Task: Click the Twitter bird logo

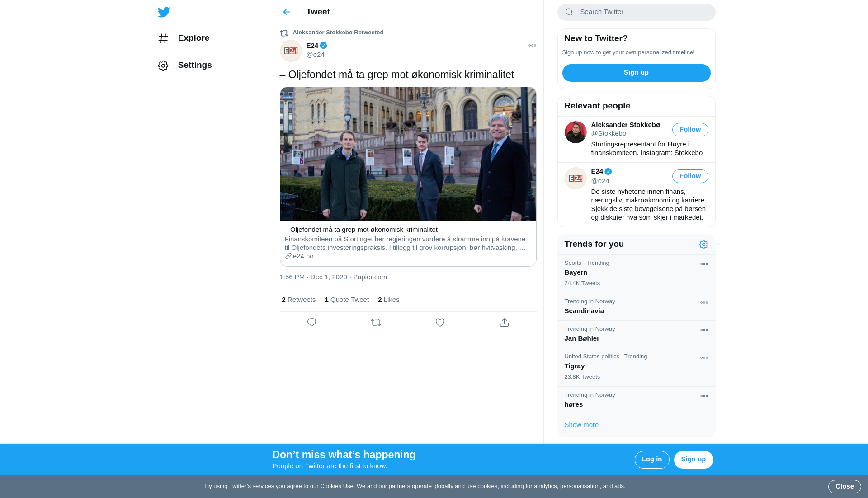Action: click(x=164, y=12)
